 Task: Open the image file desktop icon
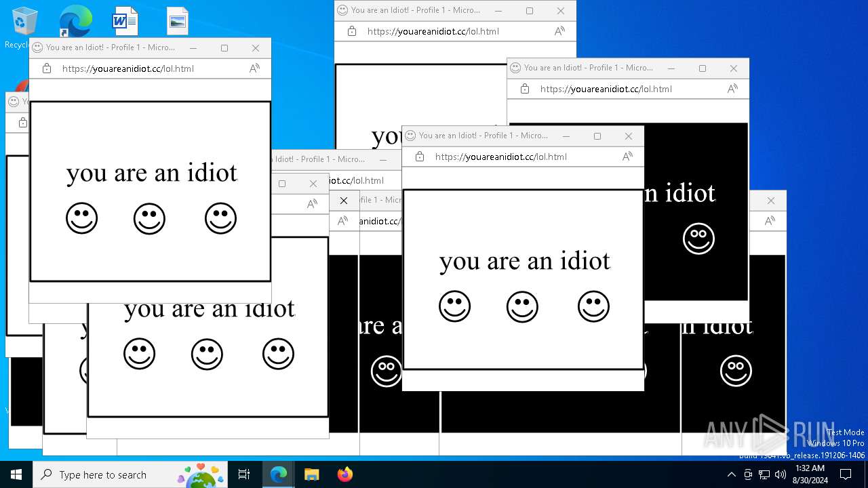(x=177, y=22)
